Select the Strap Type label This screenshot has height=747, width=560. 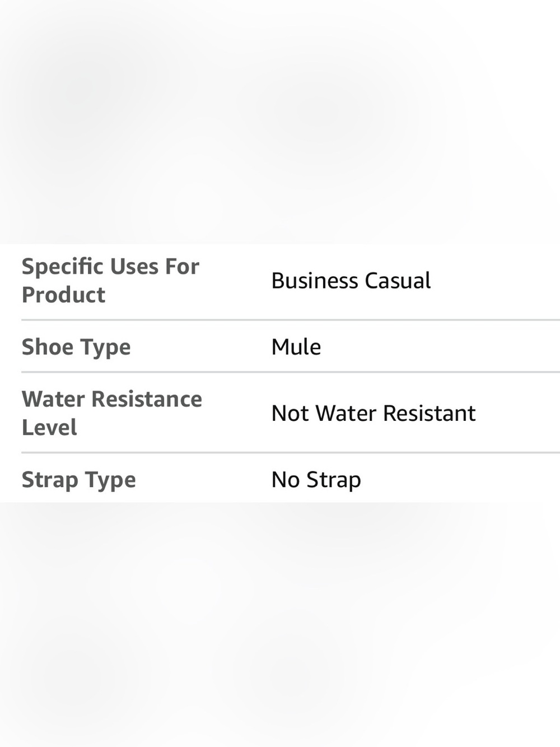pos(79,480)
